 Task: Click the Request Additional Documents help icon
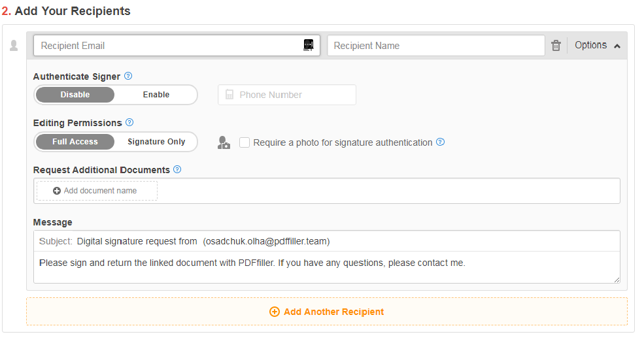coord(177,169)
